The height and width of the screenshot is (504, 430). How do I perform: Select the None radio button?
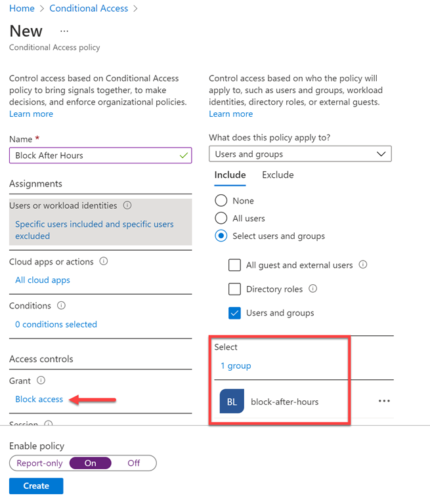point(221,201)
